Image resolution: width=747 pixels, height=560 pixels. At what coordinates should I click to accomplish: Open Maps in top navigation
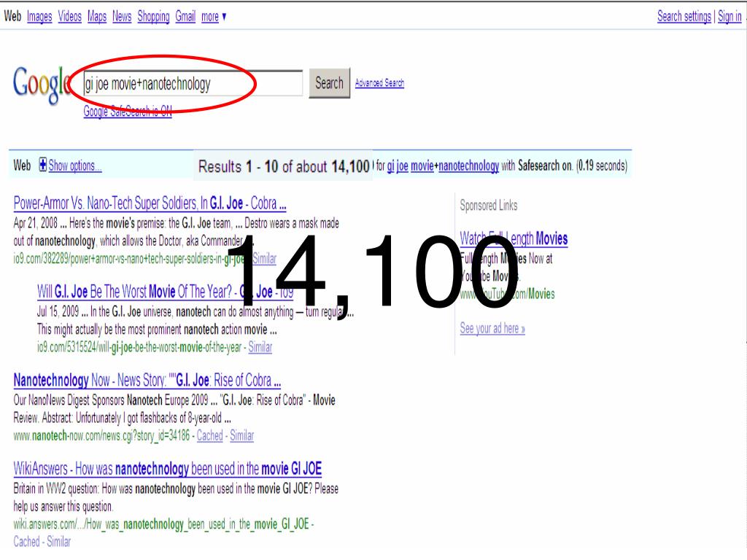[x=97, y=16]
